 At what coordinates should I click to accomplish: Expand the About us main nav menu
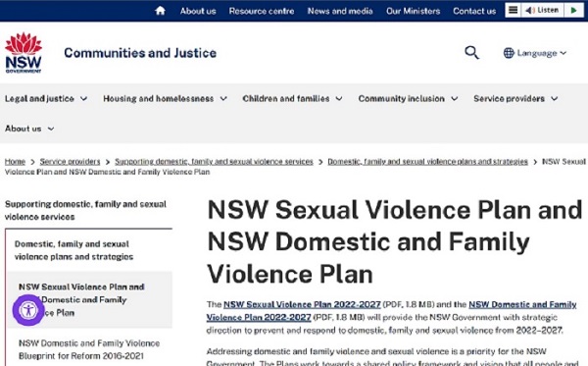pos(29,129)
